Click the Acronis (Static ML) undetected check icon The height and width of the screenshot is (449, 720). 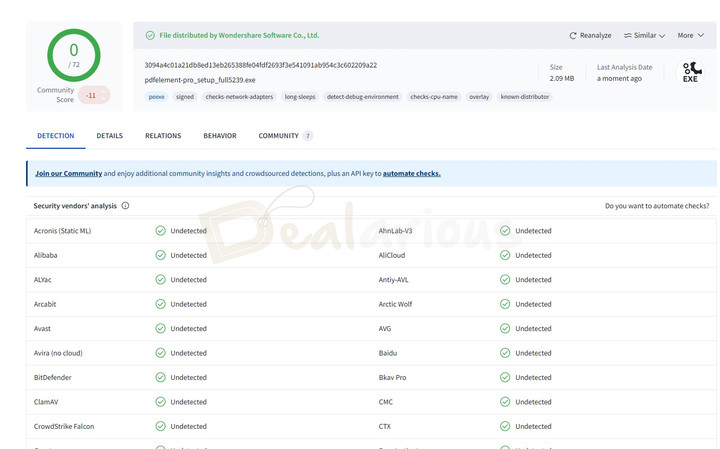click(160, 230)
